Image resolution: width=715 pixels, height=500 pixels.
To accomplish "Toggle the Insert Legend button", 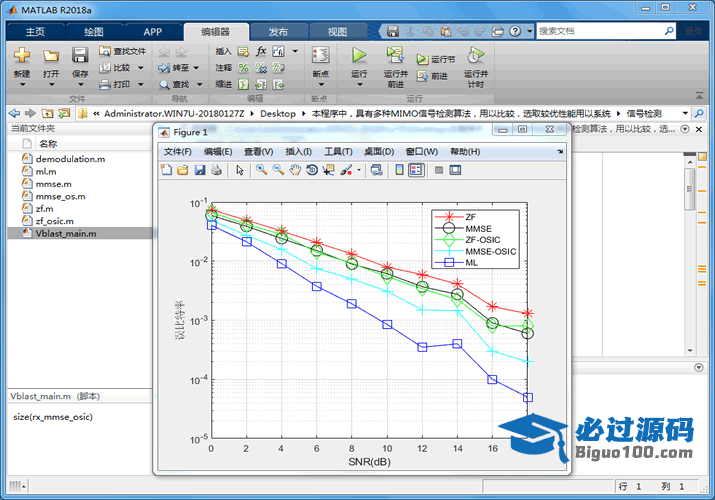I will coord(416,170).
